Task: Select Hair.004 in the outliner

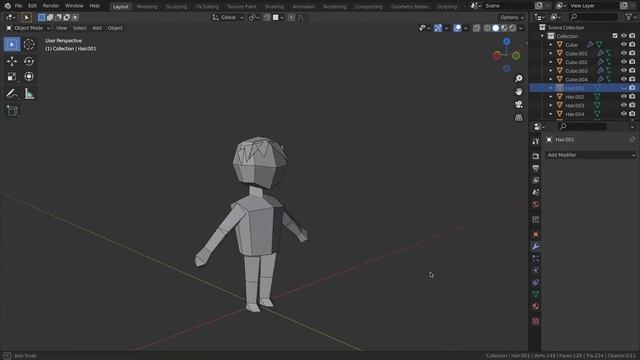Action: (575, 114)
